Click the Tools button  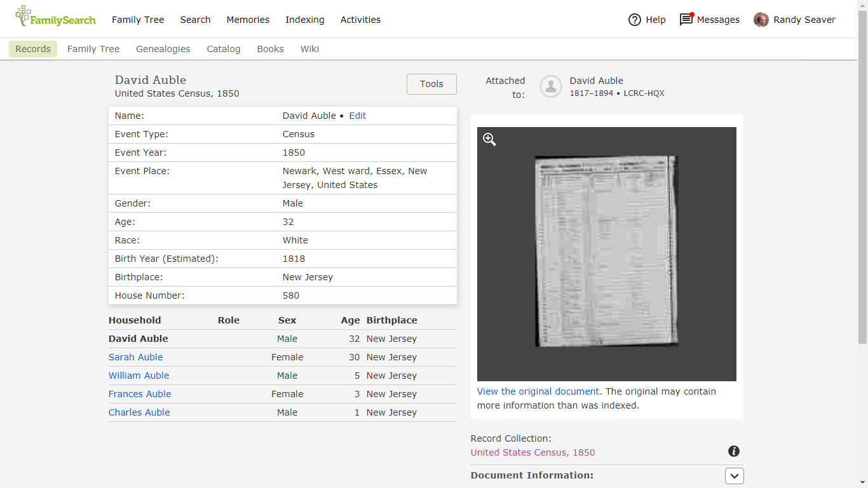pos(431,84)
